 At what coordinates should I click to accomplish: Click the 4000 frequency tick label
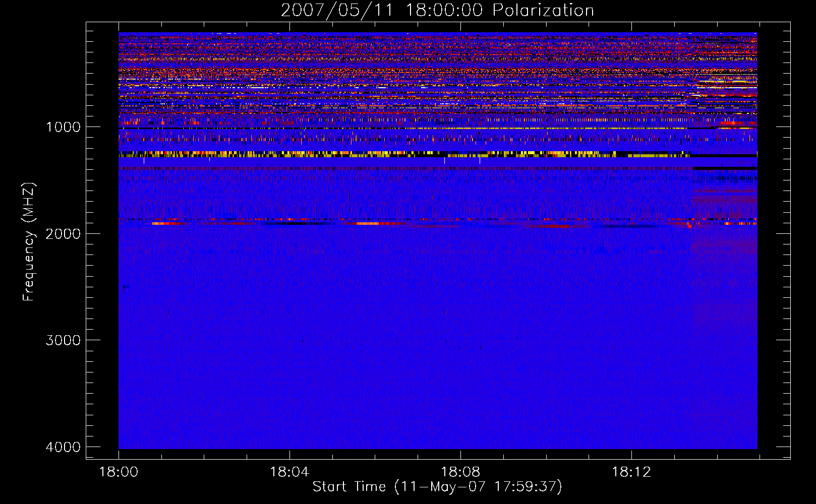(63, 447)
